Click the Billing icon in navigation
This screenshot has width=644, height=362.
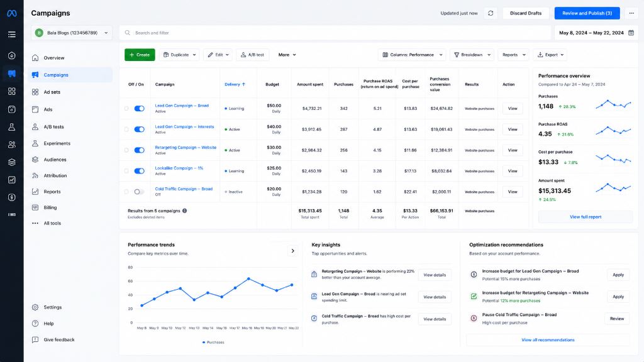(x=35, y=207)
